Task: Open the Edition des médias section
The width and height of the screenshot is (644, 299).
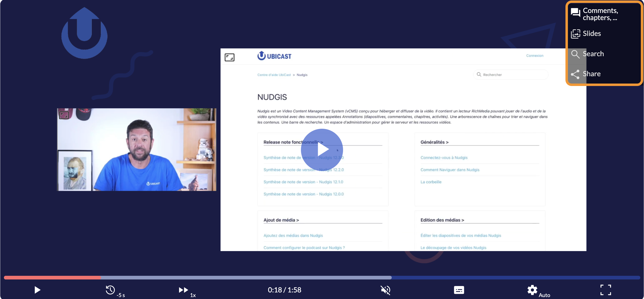Action: (x=442, y=220)
